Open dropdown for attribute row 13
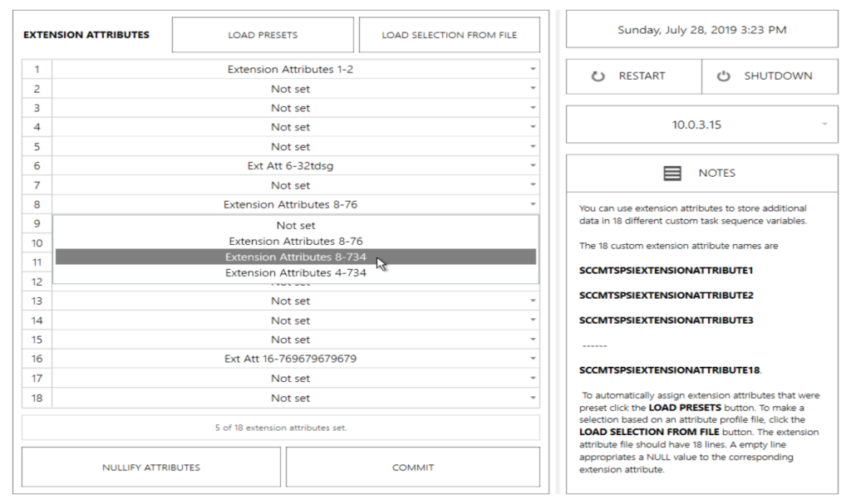The height and width of the screenshot is (504, 851). [x=532, y=301]
